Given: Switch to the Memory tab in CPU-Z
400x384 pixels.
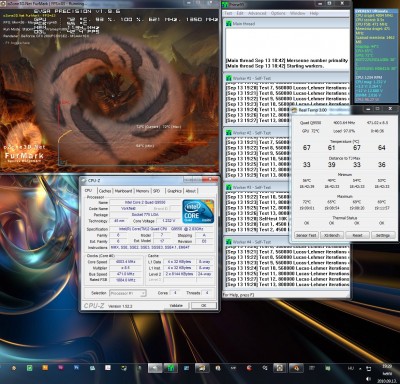Looking at the screenshot, I should coord(142,191).
